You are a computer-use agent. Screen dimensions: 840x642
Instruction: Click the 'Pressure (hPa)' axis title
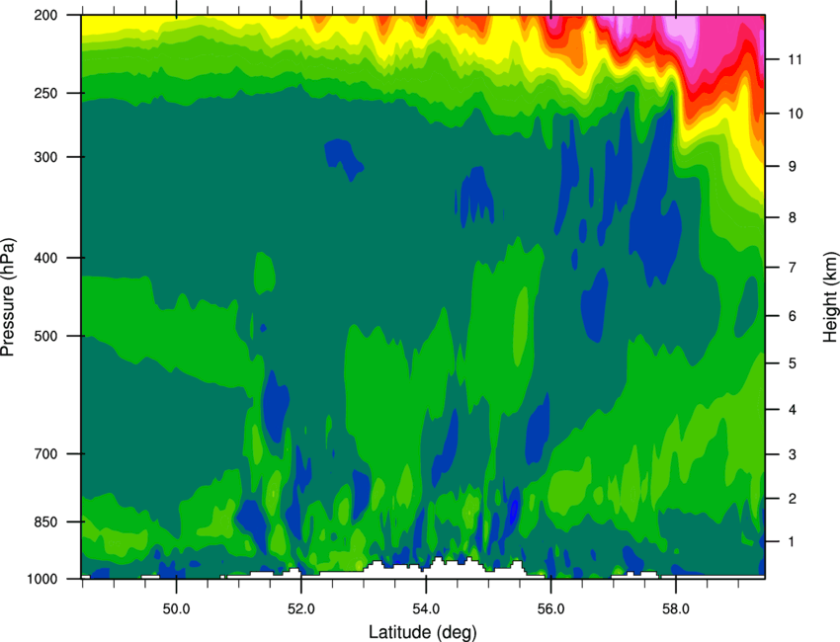(8, 296)
